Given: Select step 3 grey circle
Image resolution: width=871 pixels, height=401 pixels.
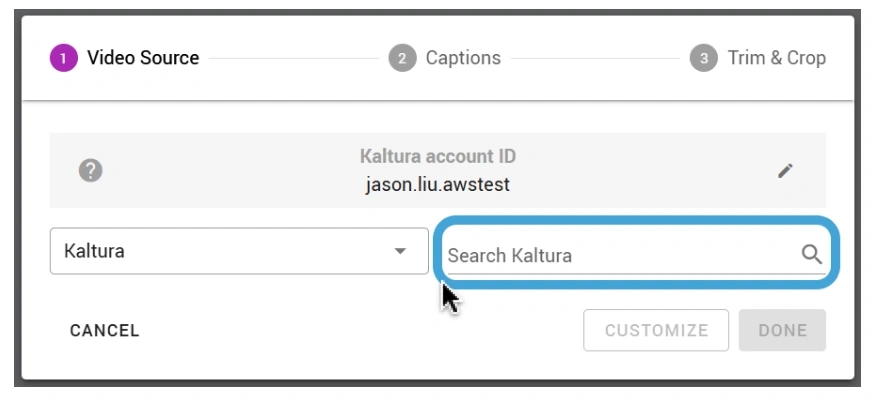Looking at the screenshot, I should tap(704, 58).
